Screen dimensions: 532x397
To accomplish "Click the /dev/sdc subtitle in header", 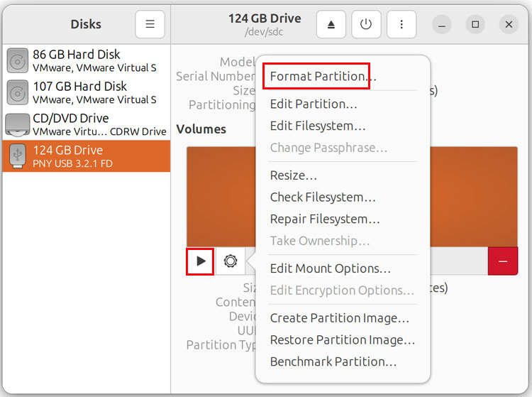I will [264, 32].
